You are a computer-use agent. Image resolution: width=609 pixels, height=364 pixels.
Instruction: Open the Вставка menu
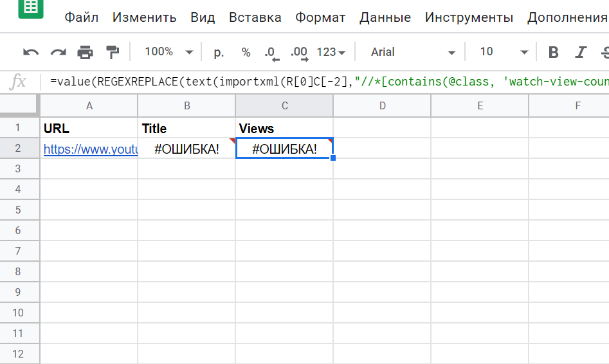tap(255, 17)
